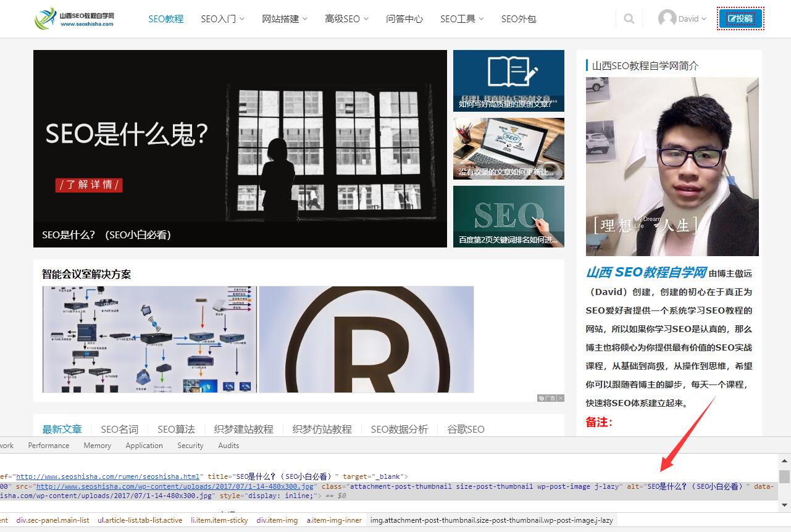This screenshot has height=532, width=791.
Task: Select 问答中心 in the navigation menu
Action: (404, 19)
